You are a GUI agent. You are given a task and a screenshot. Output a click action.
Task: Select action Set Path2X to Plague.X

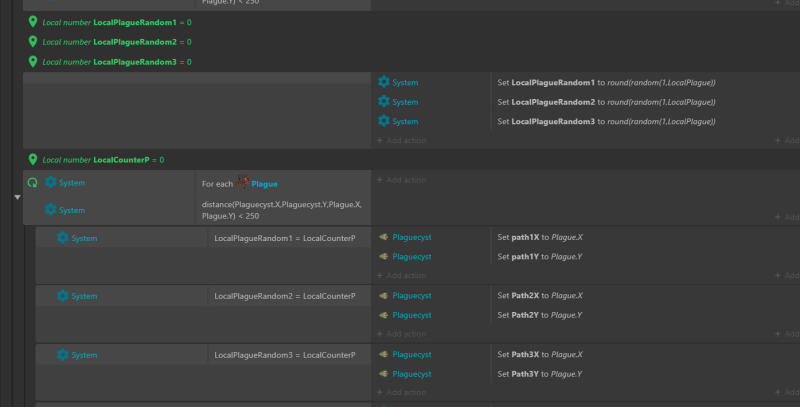tap(540, 295)
